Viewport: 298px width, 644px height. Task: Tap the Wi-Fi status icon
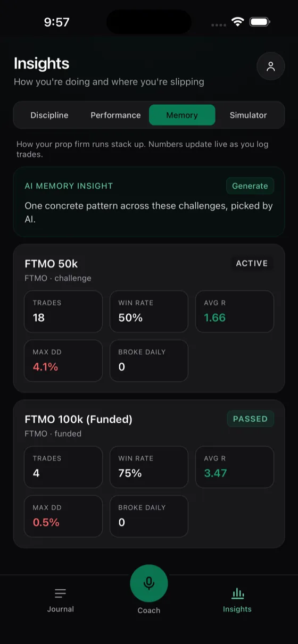237,22
